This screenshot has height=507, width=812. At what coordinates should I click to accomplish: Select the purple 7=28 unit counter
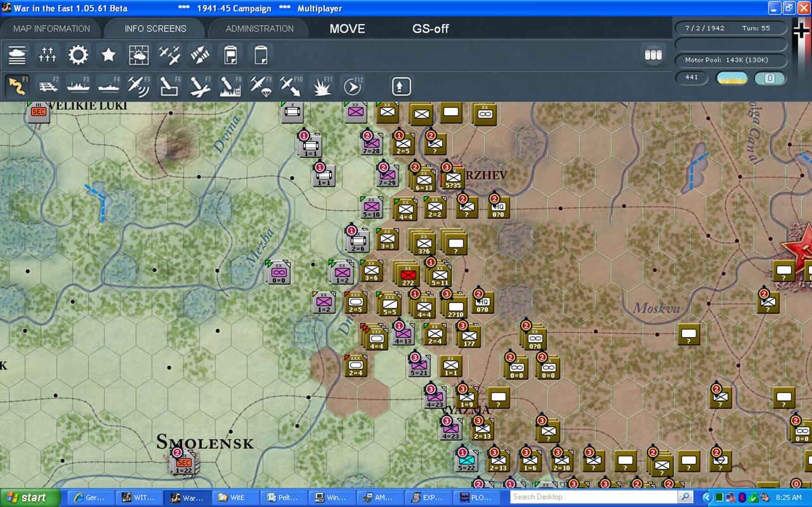[371, 144]
